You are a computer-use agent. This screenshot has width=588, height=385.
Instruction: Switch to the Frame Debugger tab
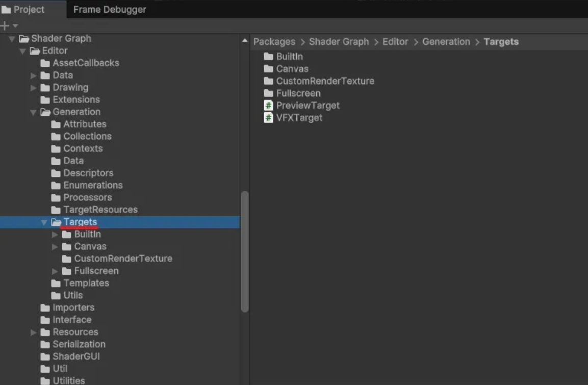pyautogui.click(x=110, y=9)
